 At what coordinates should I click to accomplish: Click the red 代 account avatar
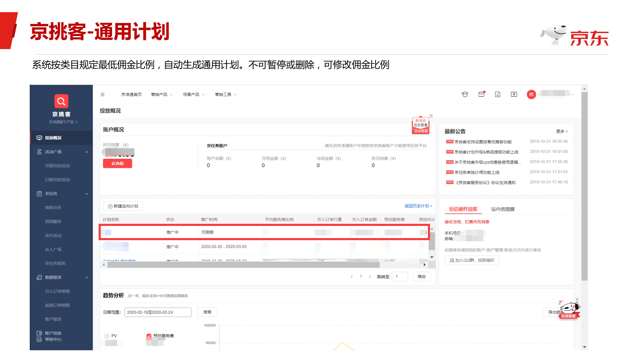tap(531, 94)
